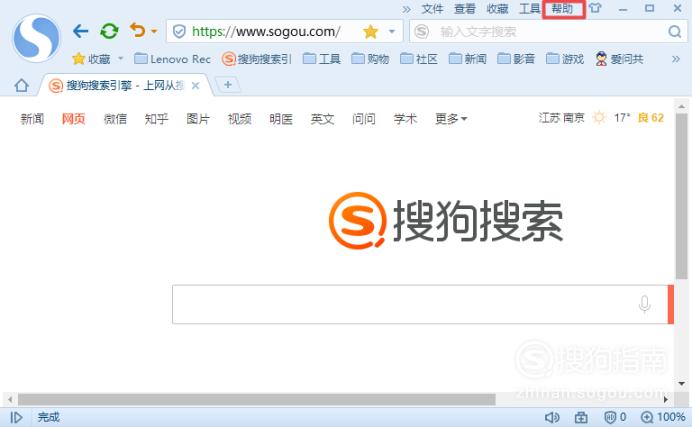Expand the address bar dropdown arrow
692x427 pixels.
click(x=391, y=31)
